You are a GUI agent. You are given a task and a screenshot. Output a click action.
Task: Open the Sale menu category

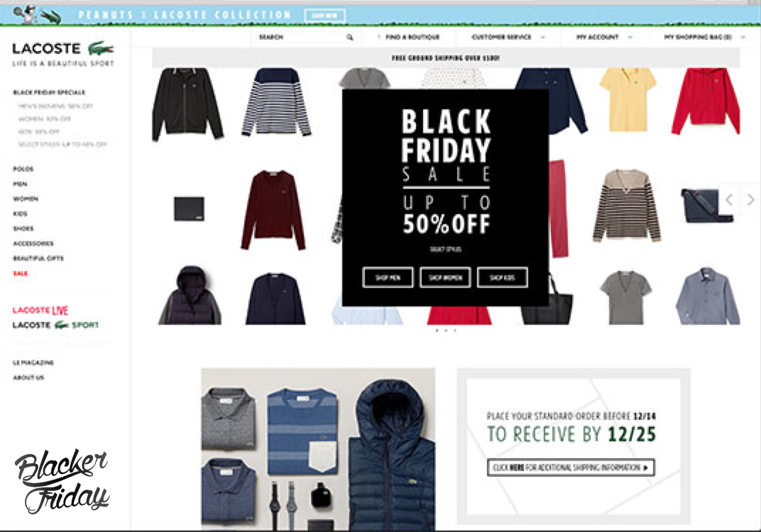click(x=21, y=274)
